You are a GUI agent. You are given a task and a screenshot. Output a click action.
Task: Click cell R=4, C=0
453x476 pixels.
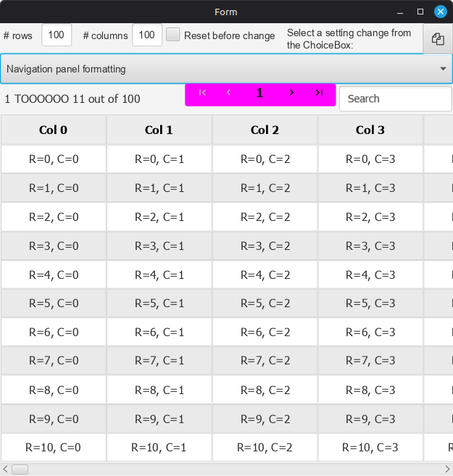(x=54, y=275)
